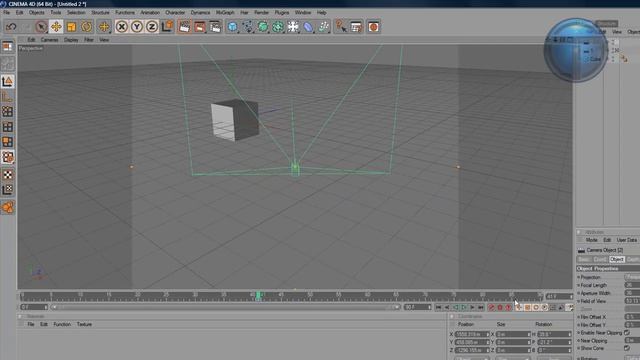Open the deformer objects capsule icon
Image resolution: width=640 pixels, height=360 pixels.
click(308, 27)
